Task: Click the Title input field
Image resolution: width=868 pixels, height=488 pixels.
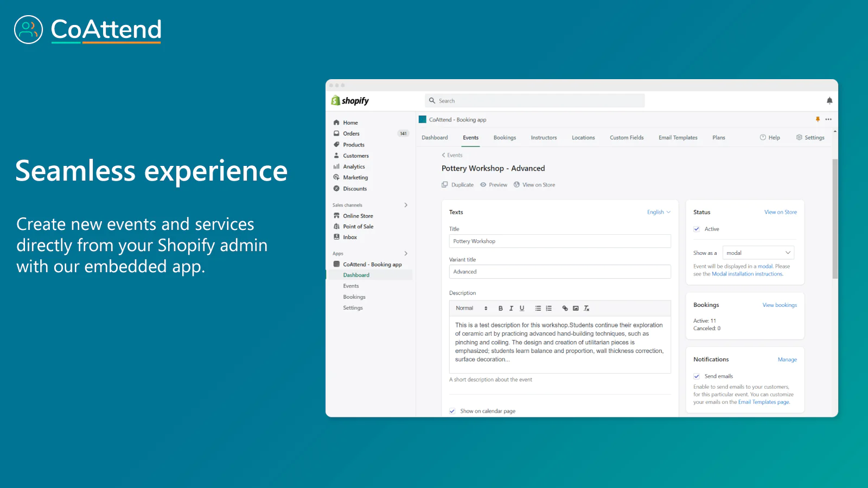Action: click(560, 241)
